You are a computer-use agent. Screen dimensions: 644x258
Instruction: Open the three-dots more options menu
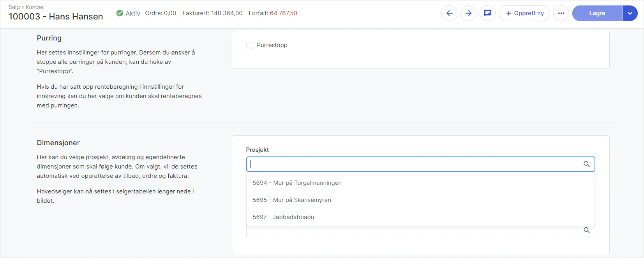561,13
